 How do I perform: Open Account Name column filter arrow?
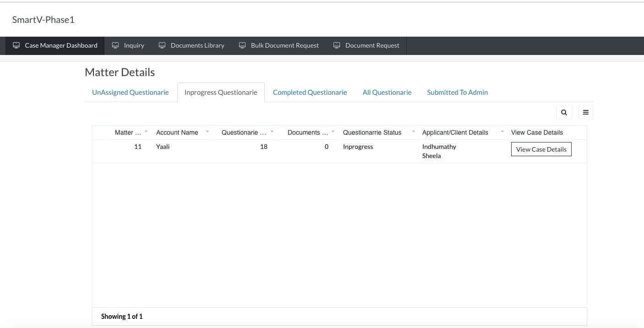(x=207, y=131)
